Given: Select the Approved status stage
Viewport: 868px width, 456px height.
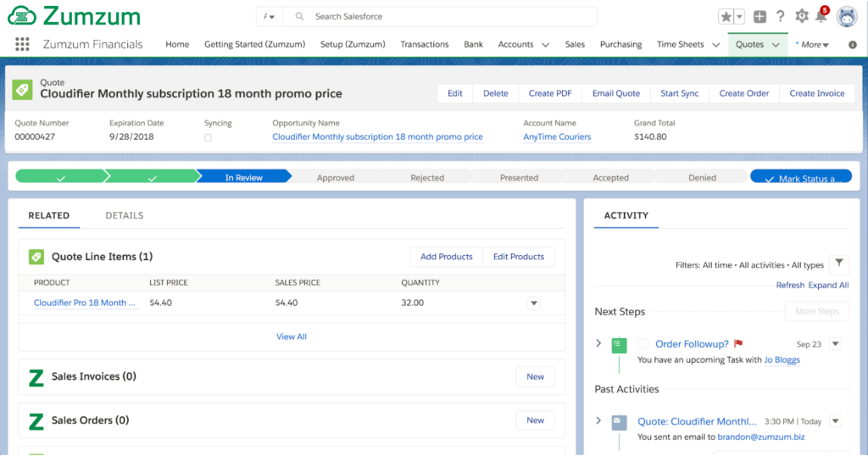Looking at the screenshot, I should coord(336,177).
